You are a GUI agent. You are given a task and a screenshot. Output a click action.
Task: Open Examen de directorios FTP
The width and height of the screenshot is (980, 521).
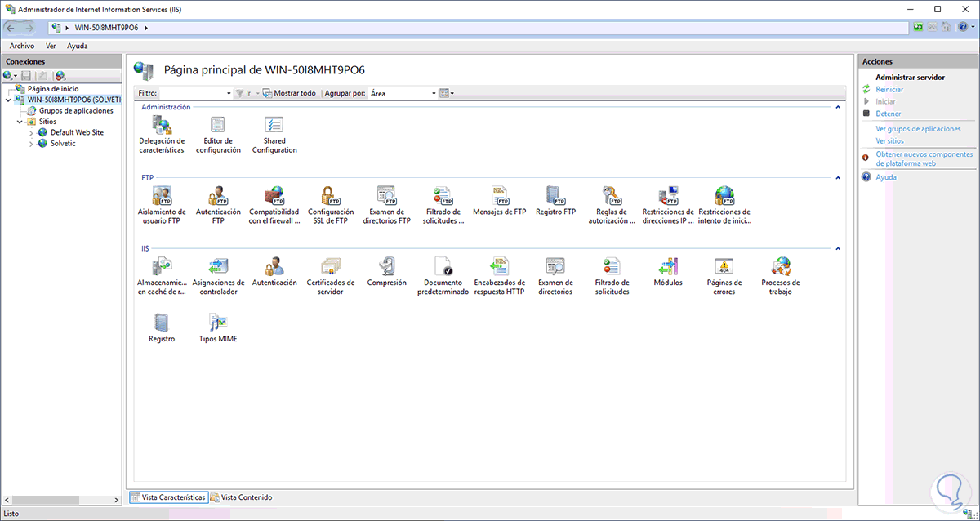coord(387,205)
